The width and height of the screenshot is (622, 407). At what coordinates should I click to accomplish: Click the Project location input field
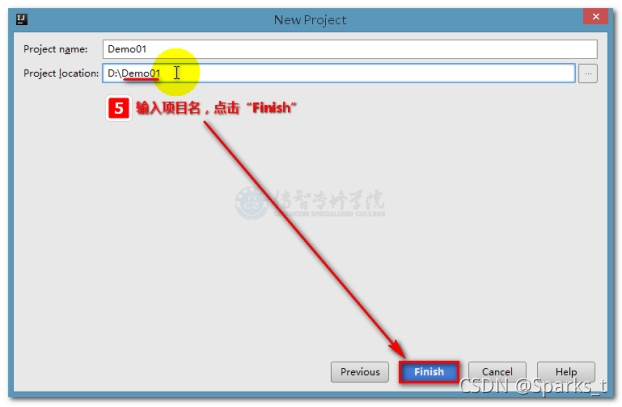click(339, 73)
